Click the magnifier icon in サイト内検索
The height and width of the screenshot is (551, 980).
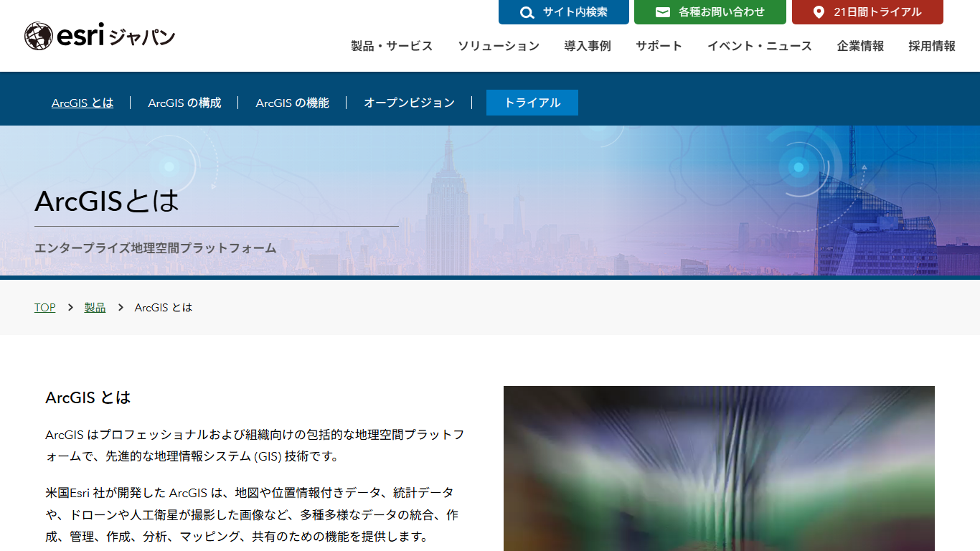[527, 12]
